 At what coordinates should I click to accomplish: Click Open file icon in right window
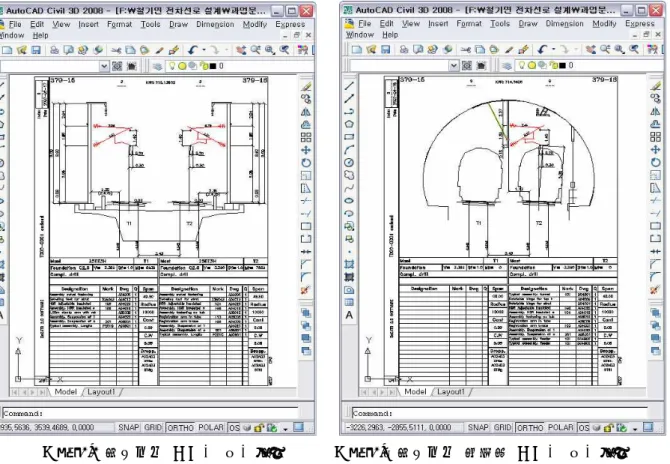[x=371, y=50]
